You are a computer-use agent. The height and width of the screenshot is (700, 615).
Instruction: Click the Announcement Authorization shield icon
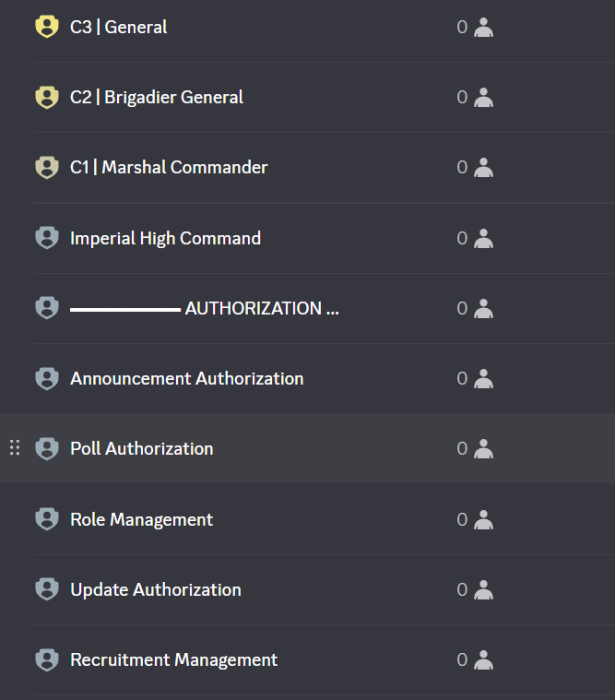click(46, 378)
